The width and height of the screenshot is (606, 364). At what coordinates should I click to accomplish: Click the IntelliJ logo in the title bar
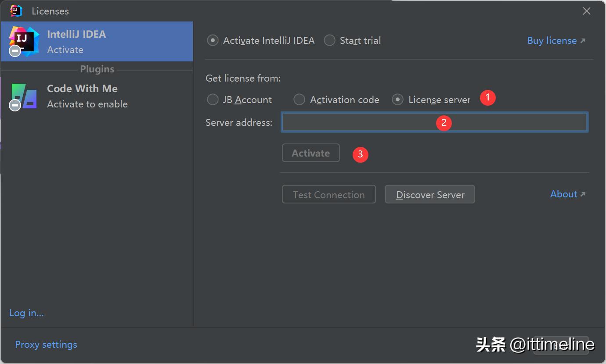(16, 11)
